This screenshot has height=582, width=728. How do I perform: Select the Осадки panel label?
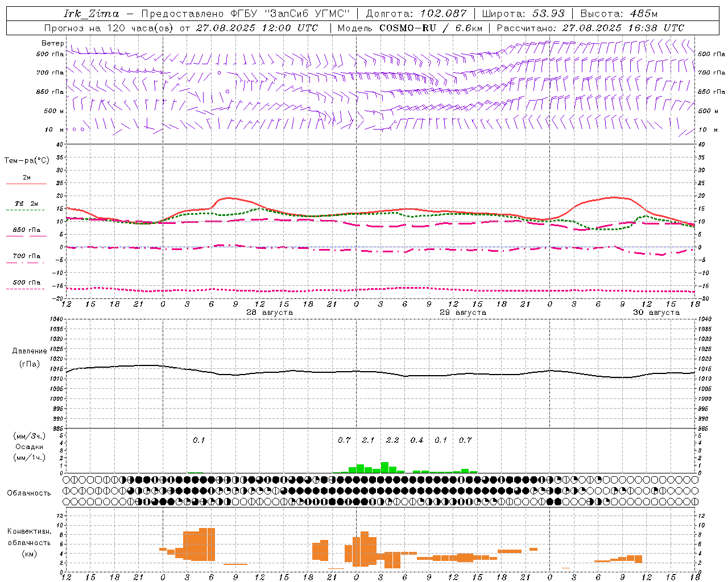[30, 447]
